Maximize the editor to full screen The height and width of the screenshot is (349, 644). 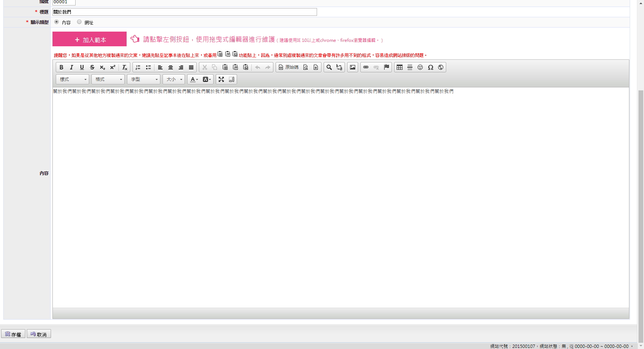tap(221, 79)
